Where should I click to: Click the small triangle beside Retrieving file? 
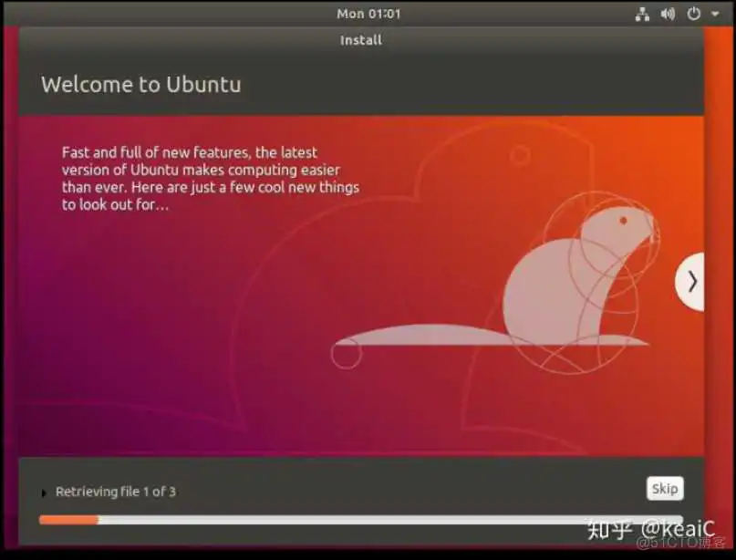(x=44, y=492)
